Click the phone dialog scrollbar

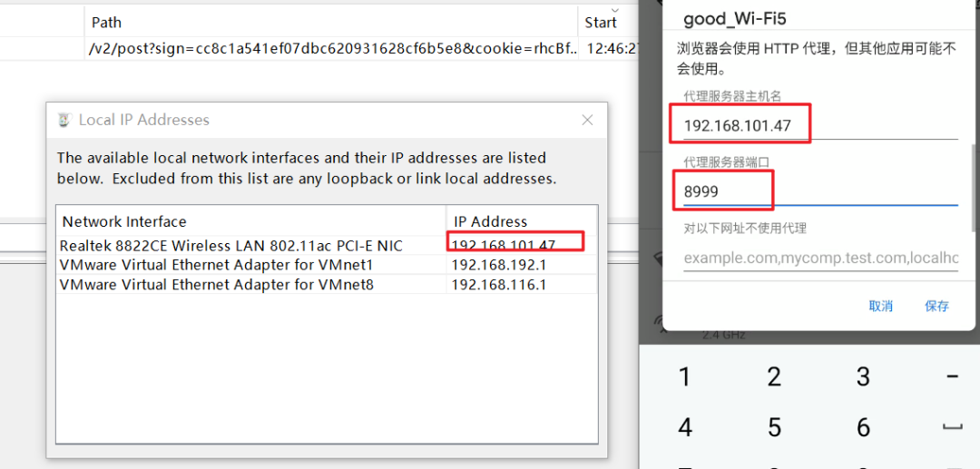(974, 188)
